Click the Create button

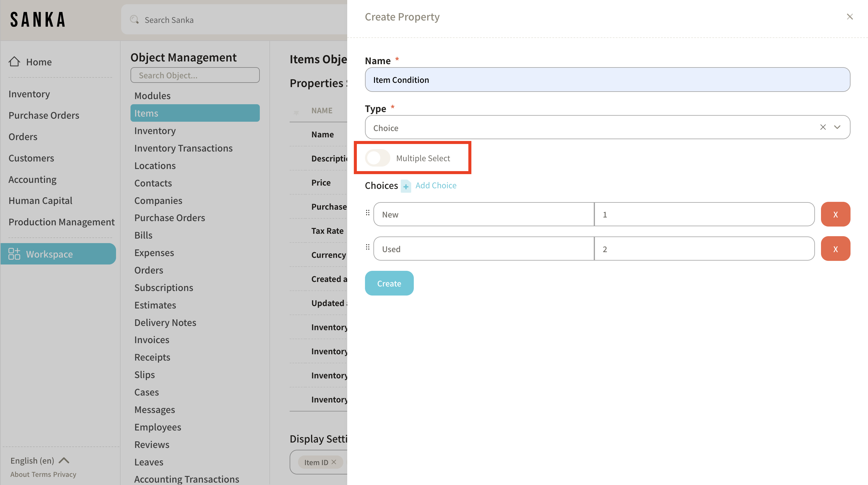click(x=389, y=283)
